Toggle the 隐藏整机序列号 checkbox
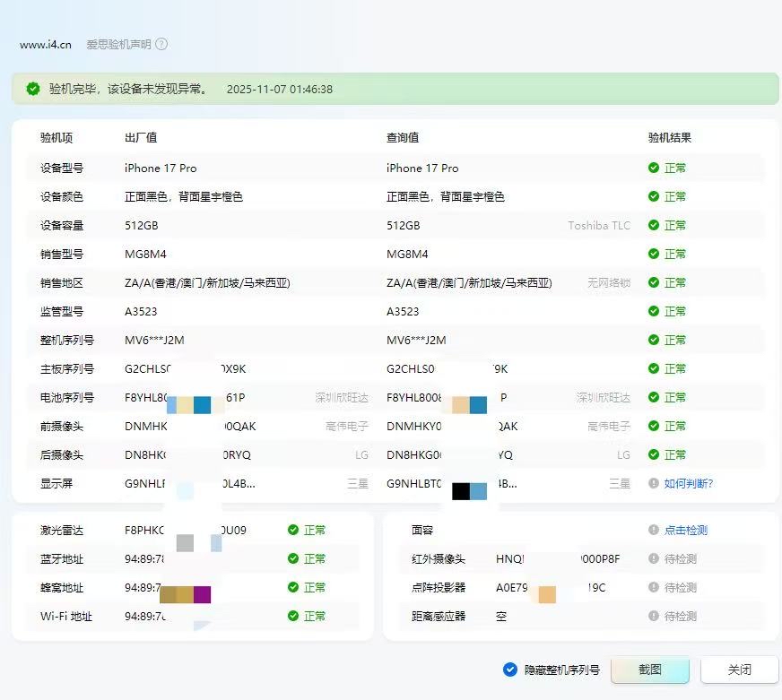This screenshot has width=782, height=700. point(510,670)
